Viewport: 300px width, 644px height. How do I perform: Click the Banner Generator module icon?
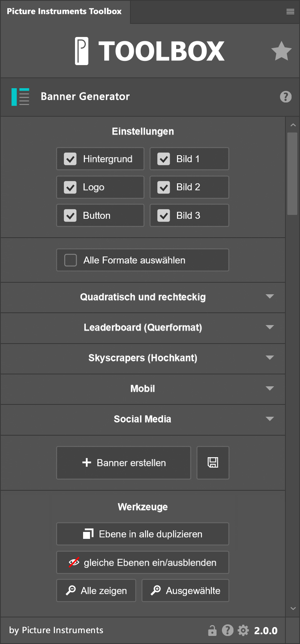(20, 97)
